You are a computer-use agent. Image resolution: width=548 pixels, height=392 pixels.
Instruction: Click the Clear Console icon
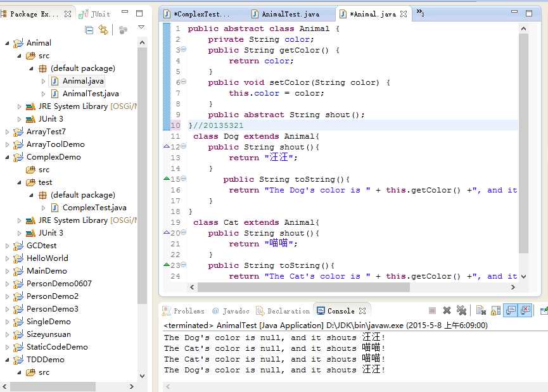click(481, 310)
